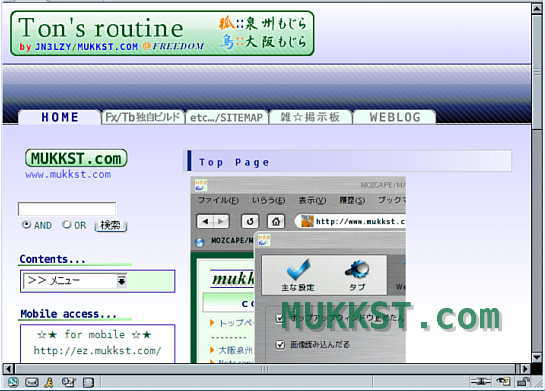Open the >> メニュー contents dropdown
545x391 pixels.
pos(75,281)
